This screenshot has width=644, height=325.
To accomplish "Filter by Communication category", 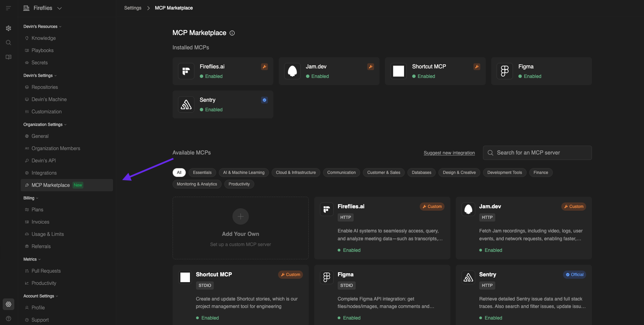I will pyautogui.click(x=341, y=173).
